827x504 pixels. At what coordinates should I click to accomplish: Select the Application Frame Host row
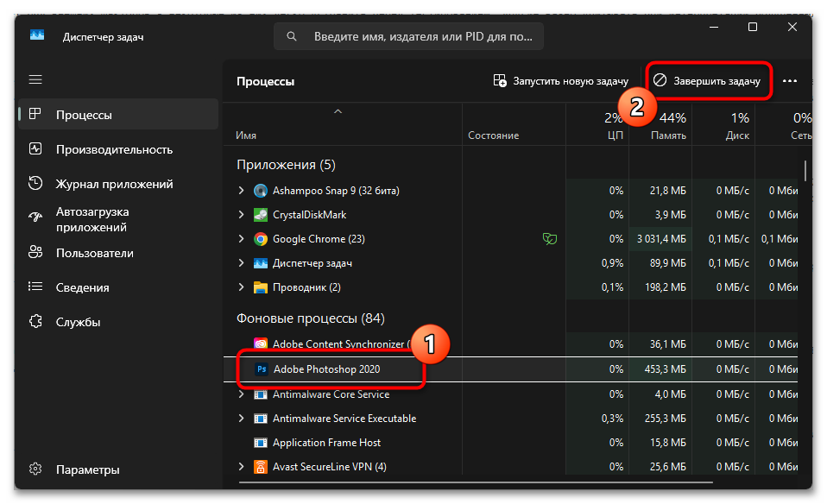[510, 443]
